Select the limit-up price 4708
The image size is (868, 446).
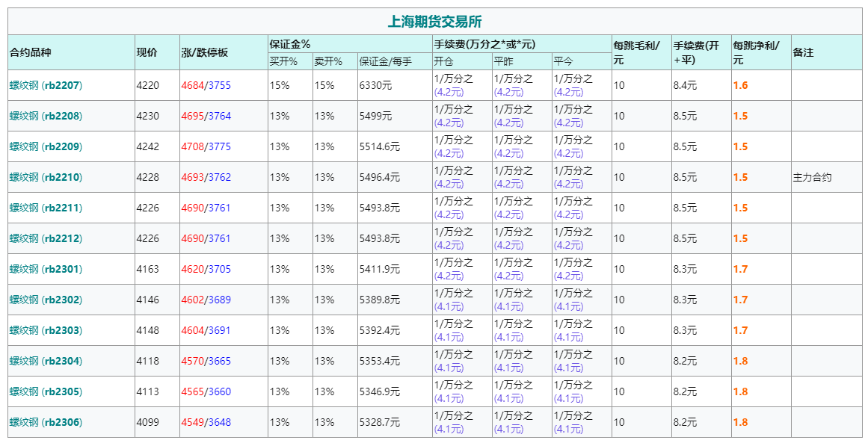click(x=193, y=146)
